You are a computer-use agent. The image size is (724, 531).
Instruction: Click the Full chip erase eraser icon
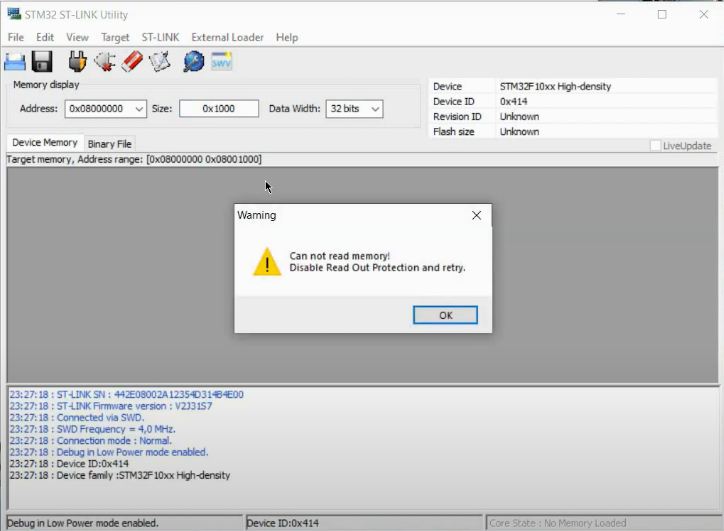pos(132,62)
